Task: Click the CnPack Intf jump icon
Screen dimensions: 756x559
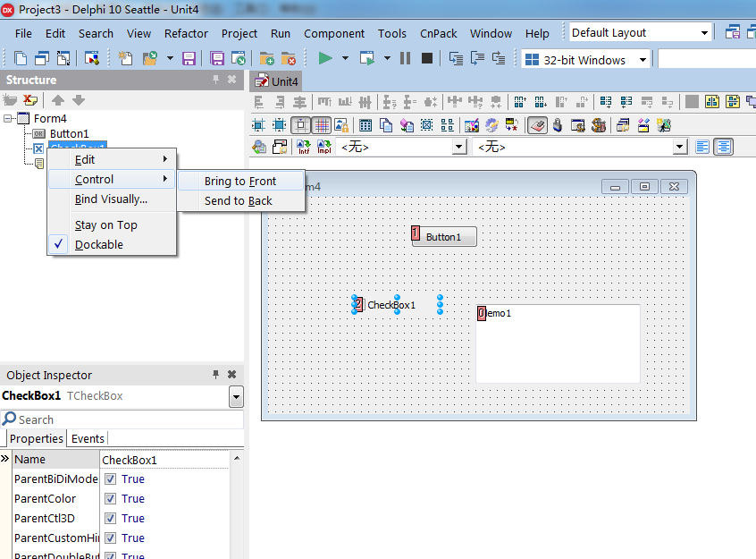Action: 303,147
